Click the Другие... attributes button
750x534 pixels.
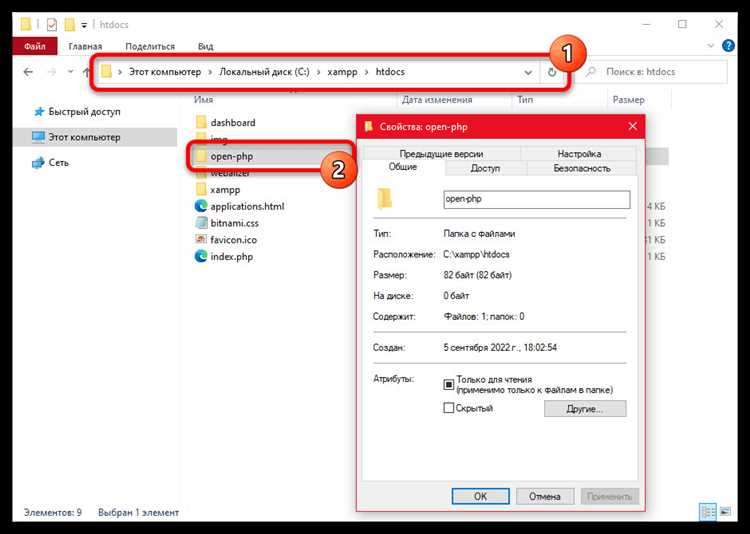585,409
